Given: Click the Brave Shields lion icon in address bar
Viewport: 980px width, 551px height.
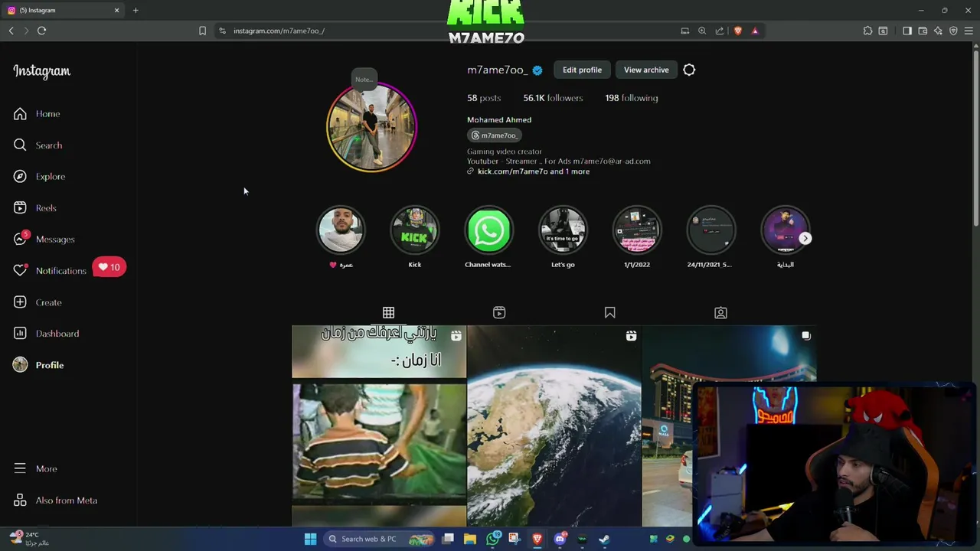Looking at the screenshot, I should pos(738,31).
